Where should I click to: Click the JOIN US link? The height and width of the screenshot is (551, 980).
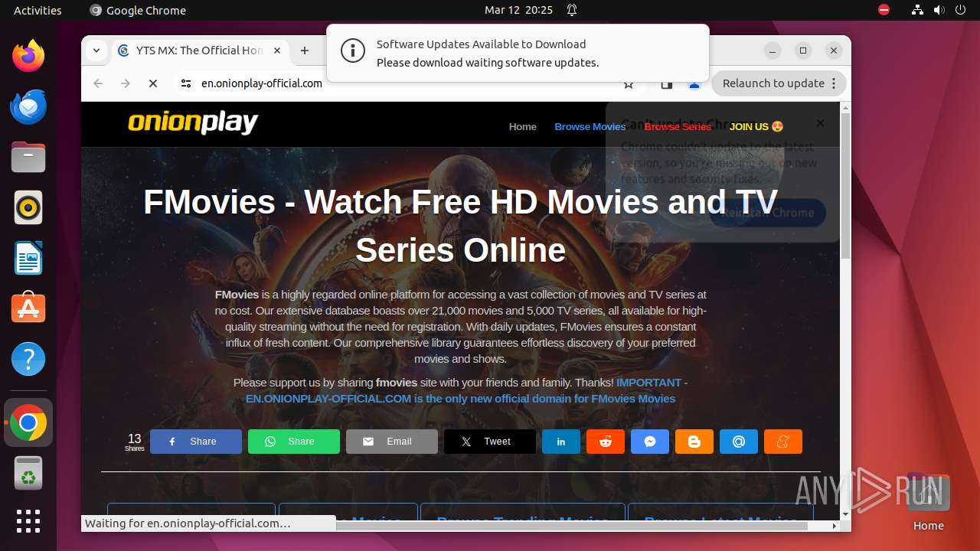coord(756,126)
